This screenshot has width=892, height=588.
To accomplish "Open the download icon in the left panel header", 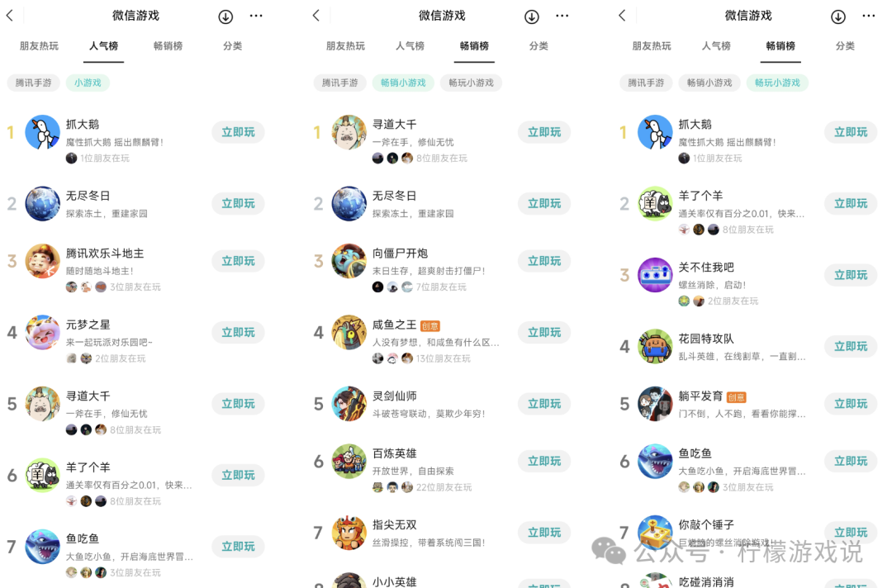I will click(x=225, y=17).
